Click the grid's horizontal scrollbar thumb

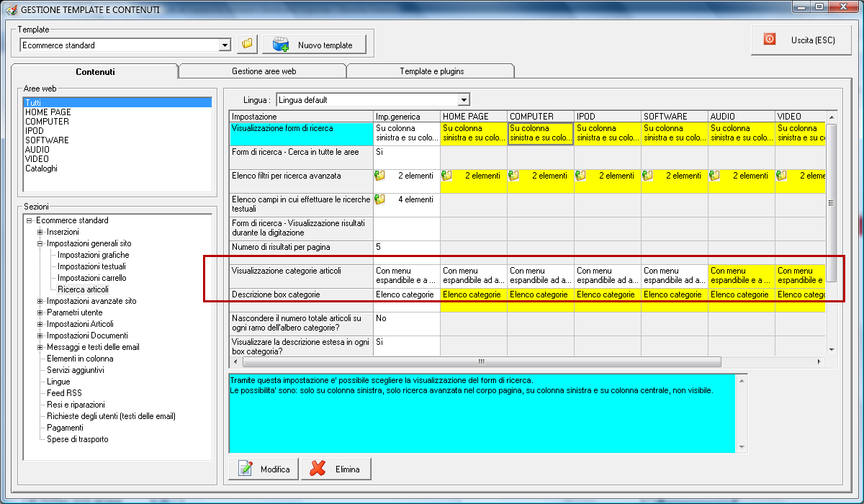click(x=481, y=361)
